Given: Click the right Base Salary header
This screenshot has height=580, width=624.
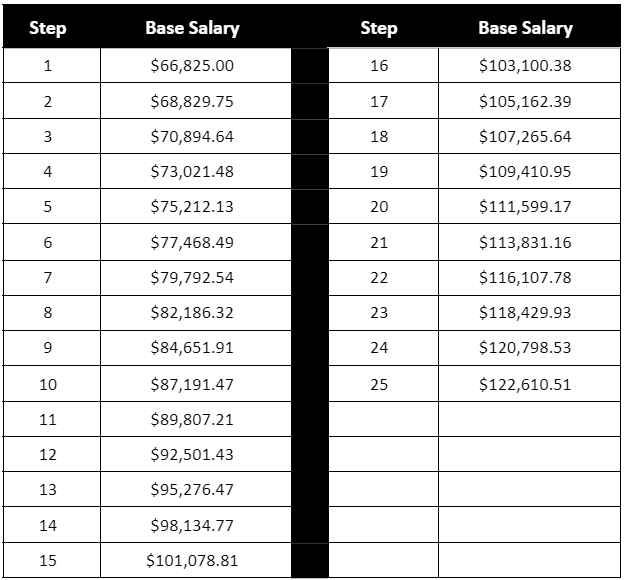Looking at the screenshot, I should [x=525, y=28].
